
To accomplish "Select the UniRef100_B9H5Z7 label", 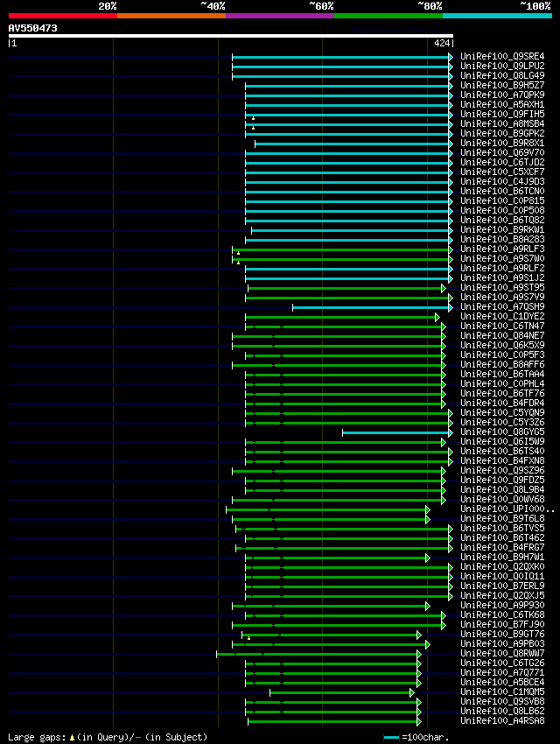I will pos(502,86).
